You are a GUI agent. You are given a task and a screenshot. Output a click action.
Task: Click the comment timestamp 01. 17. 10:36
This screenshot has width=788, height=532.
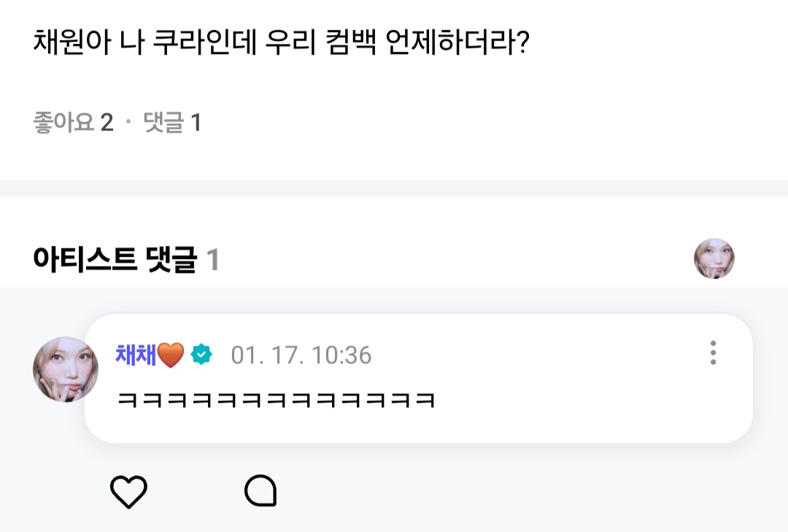tap(301, 355)
